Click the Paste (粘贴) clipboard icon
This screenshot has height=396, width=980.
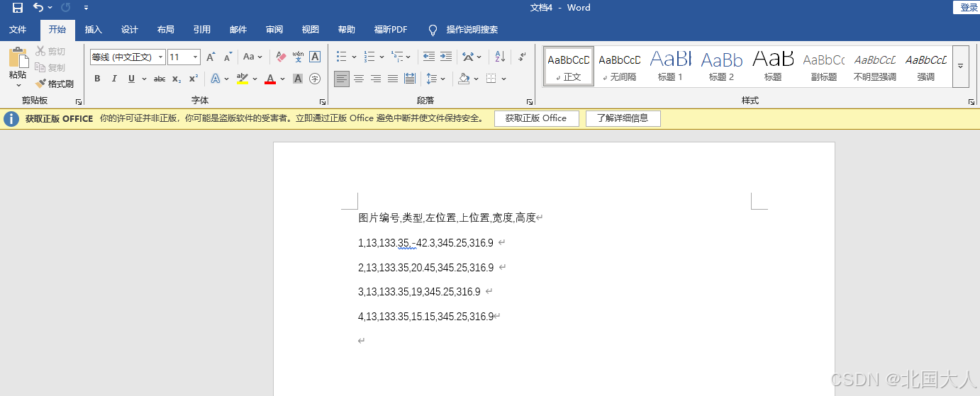pyautogui.click(x=18, y=58)
